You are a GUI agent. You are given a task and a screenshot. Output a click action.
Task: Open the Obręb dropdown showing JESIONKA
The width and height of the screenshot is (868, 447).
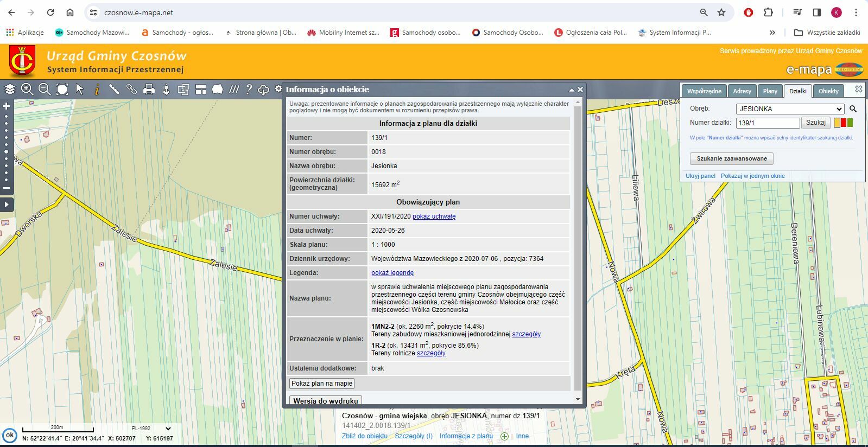[x=789, y=109]
